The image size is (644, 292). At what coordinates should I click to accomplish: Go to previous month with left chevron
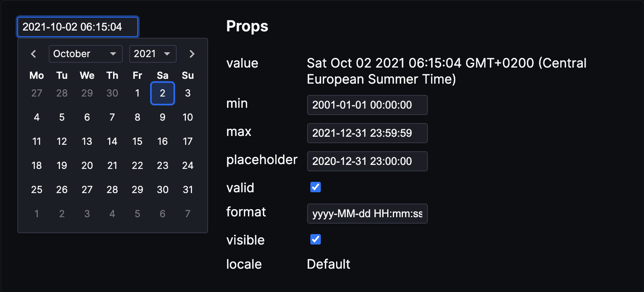[33, 54]
